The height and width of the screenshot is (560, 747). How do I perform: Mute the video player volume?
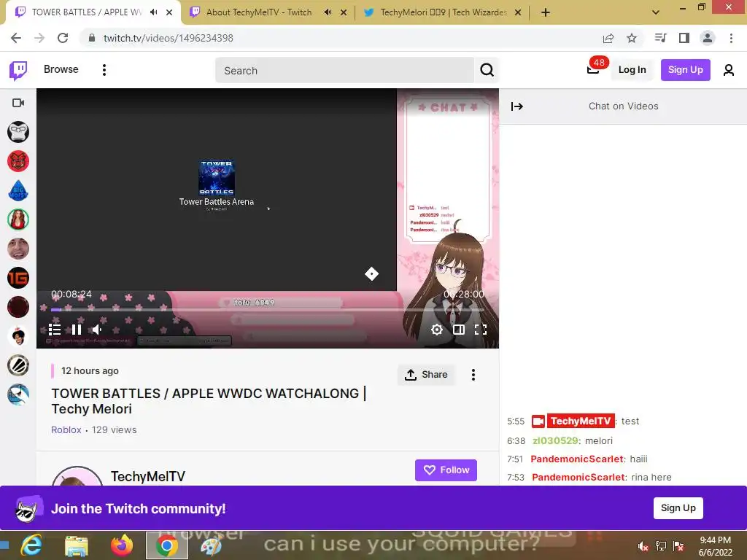pos(97,330)
